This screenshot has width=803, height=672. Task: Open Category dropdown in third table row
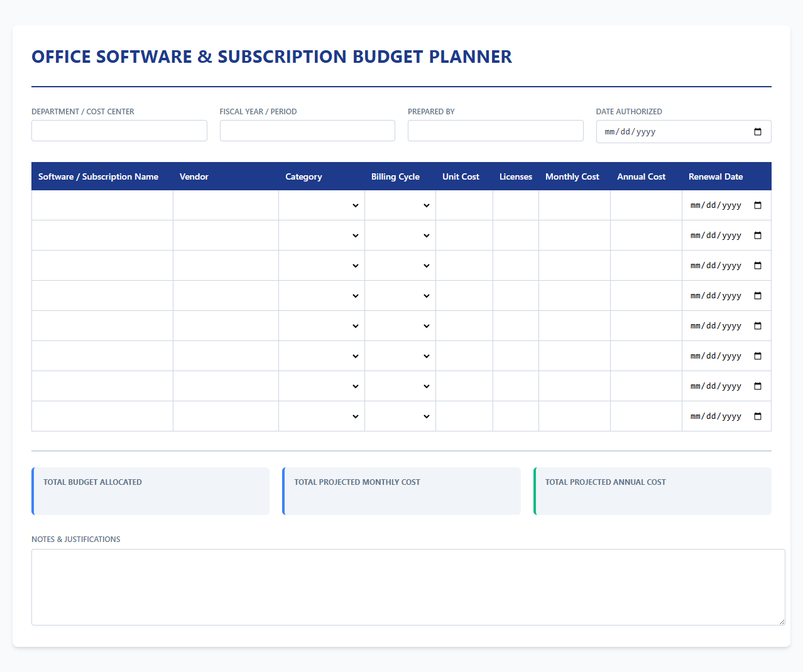pos(322,266)
